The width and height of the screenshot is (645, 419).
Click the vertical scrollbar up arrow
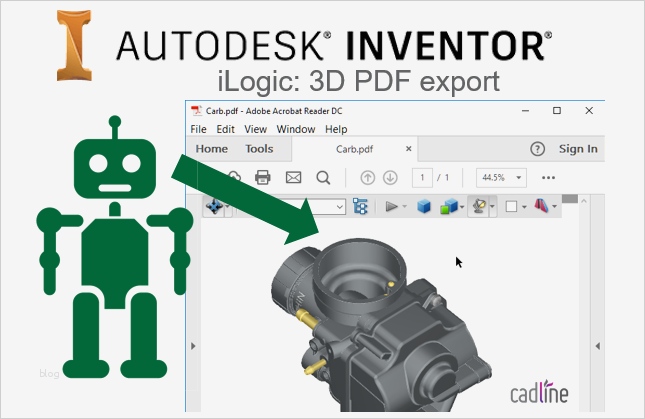583,201
